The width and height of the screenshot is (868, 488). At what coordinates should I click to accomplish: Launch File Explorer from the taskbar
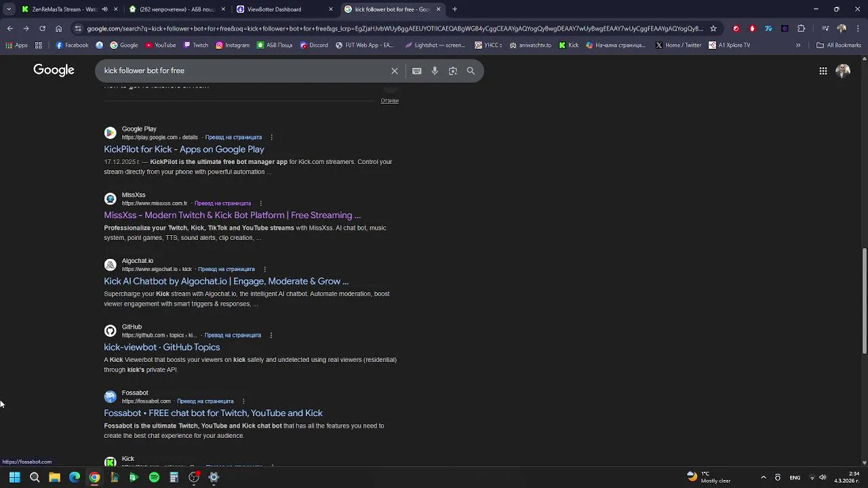coord(54,477)
